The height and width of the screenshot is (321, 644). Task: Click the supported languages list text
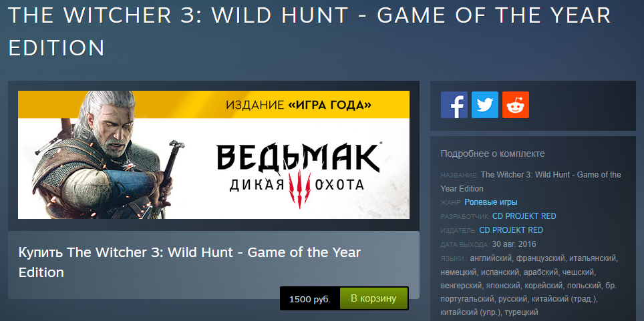(x=529, y=285)
